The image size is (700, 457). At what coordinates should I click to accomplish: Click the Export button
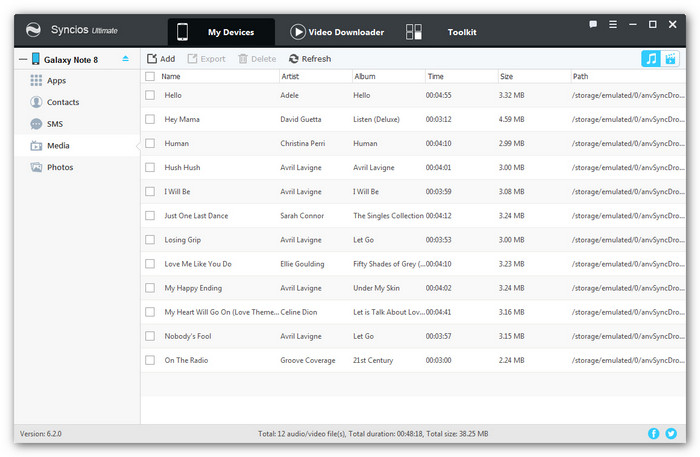tap(206, 59)
